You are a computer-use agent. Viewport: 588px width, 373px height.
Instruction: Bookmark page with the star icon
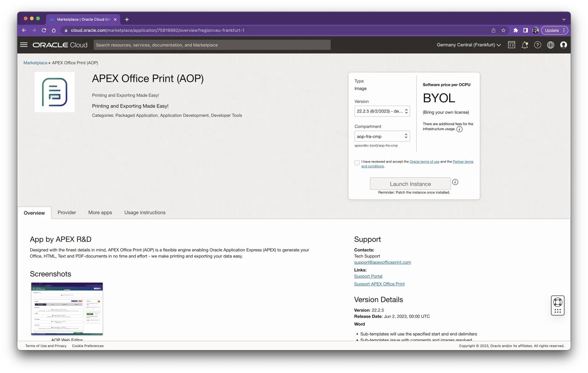[503, 30]
